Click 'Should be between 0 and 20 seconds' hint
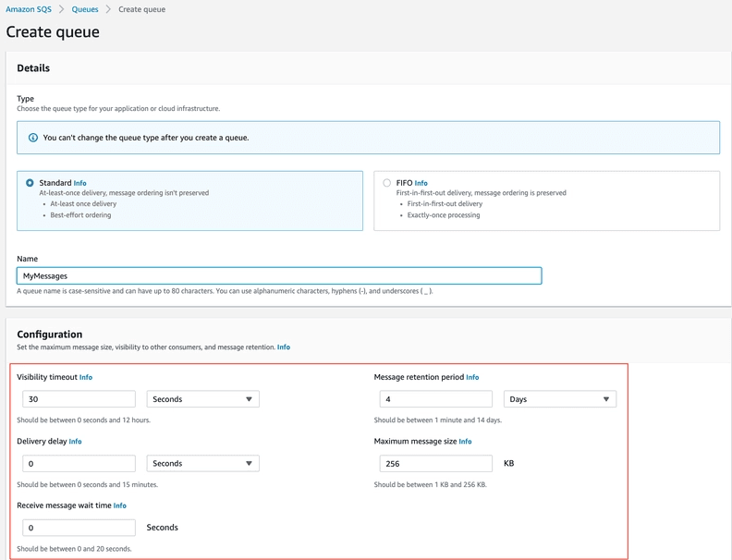 [74, 549]
